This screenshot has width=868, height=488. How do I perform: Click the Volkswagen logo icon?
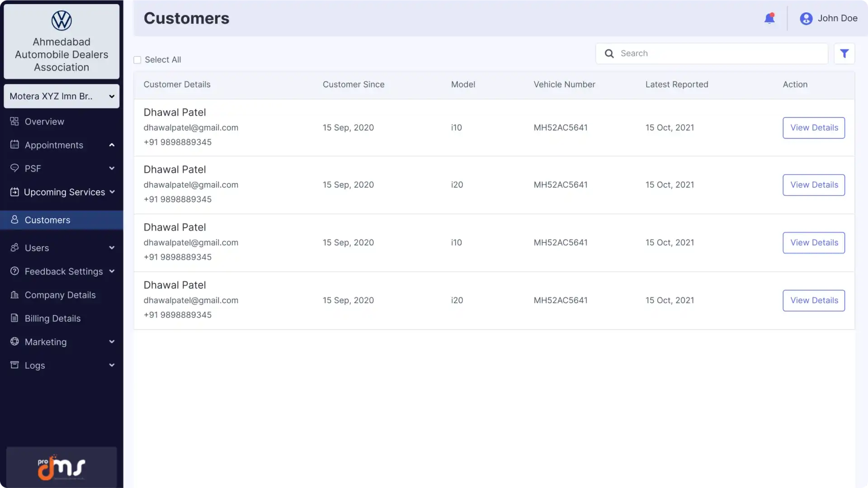click(x=61, y=20)
